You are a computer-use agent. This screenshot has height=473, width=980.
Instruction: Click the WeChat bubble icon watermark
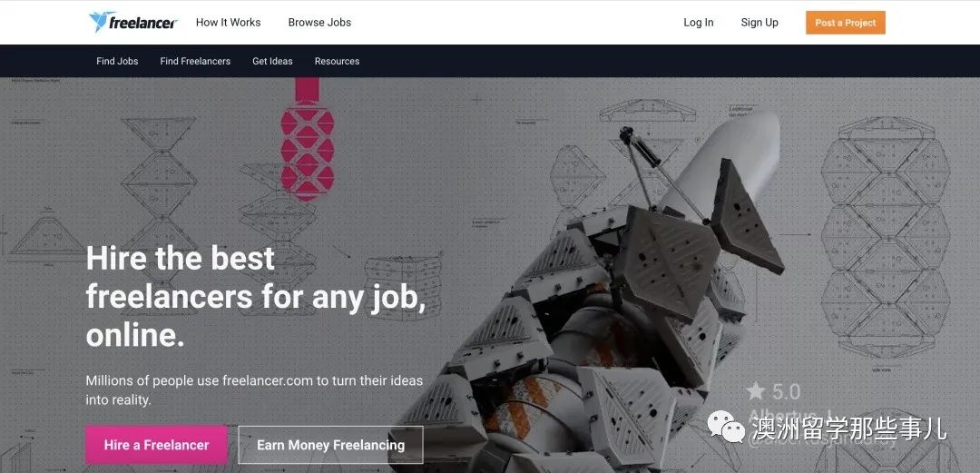tap(726, 427)
